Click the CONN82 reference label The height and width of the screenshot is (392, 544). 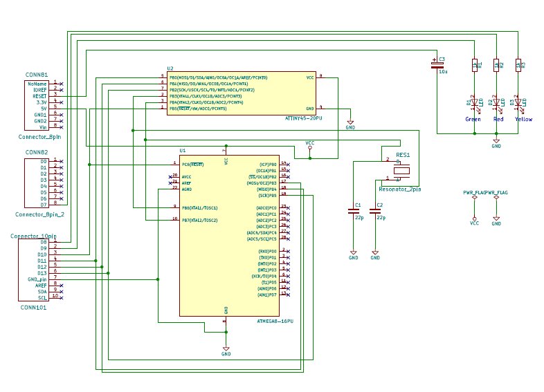(37, 153)
